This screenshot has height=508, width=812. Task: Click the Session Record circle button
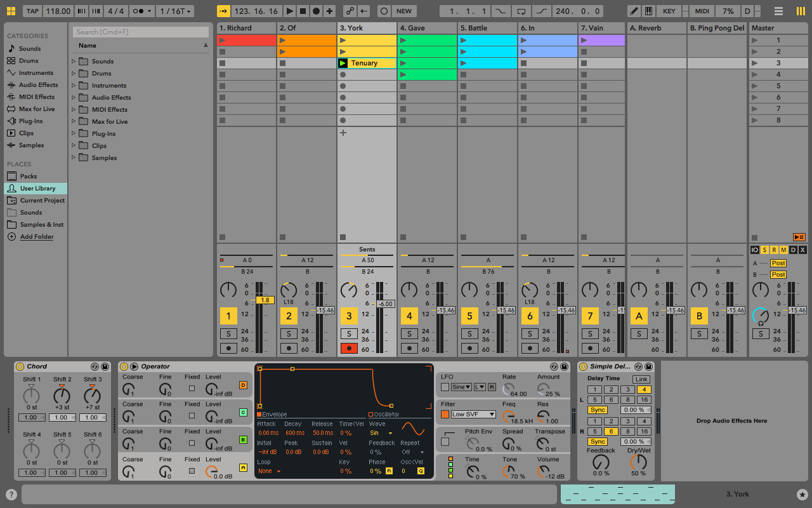pos(384,11)
